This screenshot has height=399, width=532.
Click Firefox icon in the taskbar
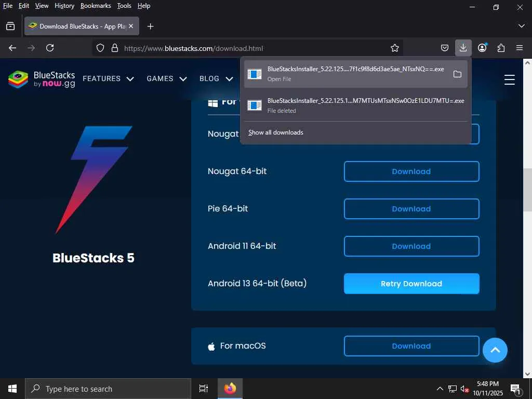point(230,389)
